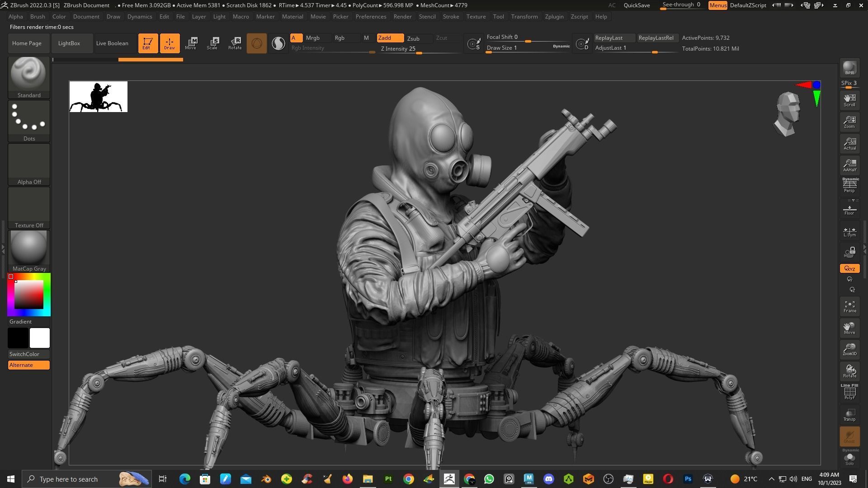Toggle Persp perspective view
The height and width of the screenshot is (488, 868).
click(x=849, y=186)
